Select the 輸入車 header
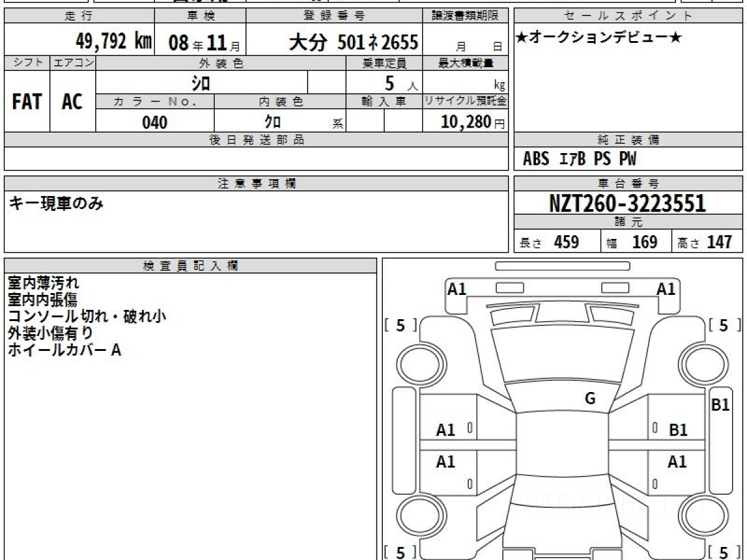The width and height of the screenshot is (747, 560). coord(384,101)
